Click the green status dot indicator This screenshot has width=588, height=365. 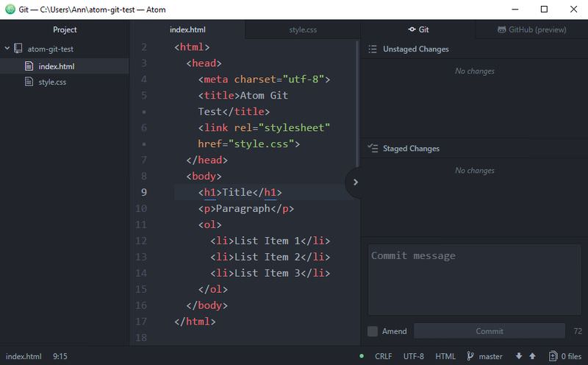point(362,356)
